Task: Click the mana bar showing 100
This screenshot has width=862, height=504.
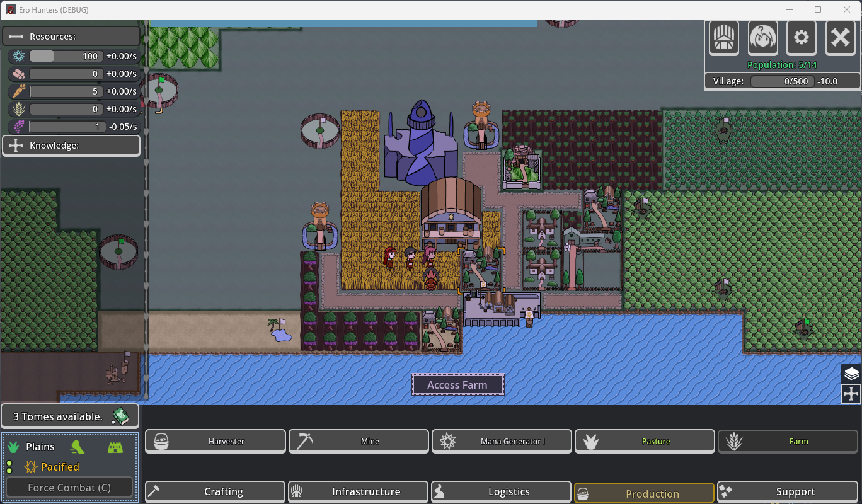Action: tap(65, 56)
